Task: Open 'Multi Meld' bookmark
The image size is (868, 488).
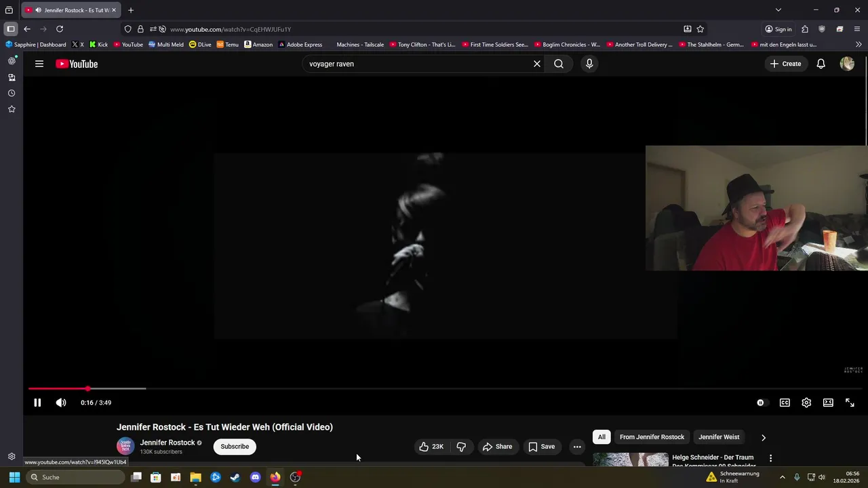Action: click(x=166, y=45)
